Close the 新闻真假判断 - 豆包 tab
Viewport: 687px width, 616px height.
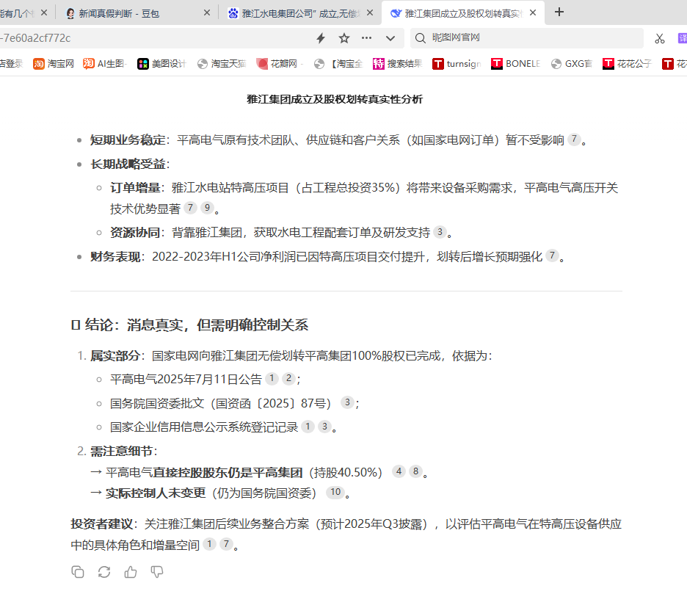click(x=207, y=13)
